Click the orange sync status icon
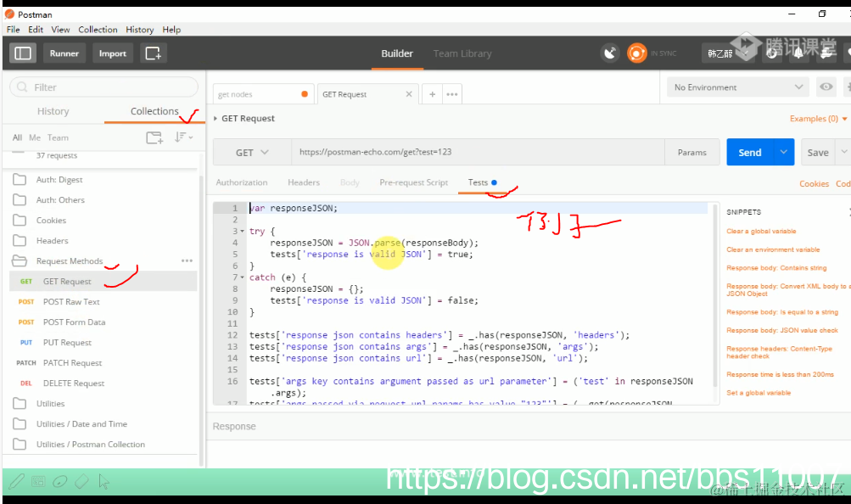The width and height of the screenshot is (851, 504). [x=636, y=53]
